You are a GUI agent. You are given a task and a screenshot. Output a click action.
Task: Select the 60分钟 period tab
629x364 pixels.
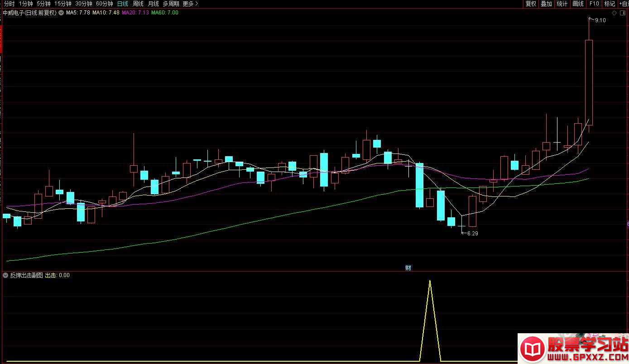tap(105, 4)
